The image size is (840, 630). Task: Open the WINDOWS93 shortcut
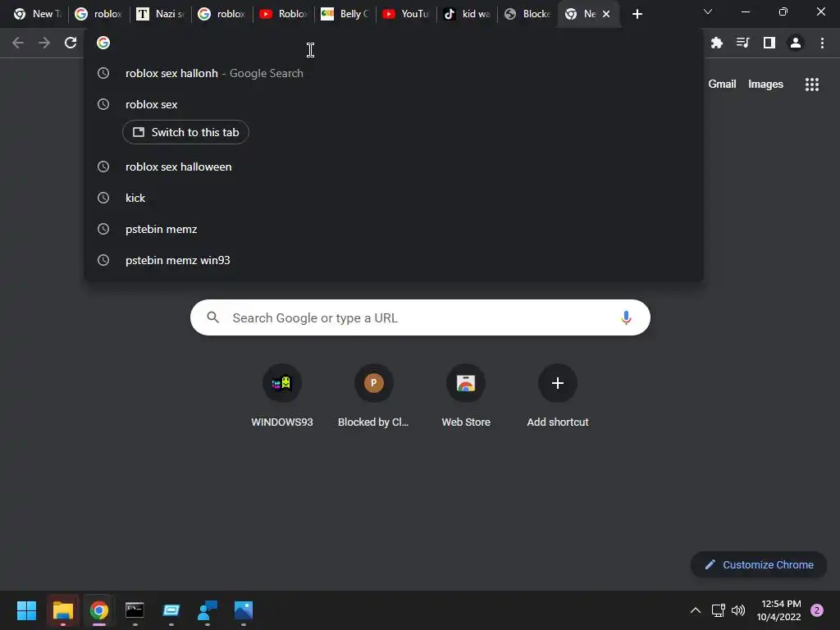click(x=282, y=396)
